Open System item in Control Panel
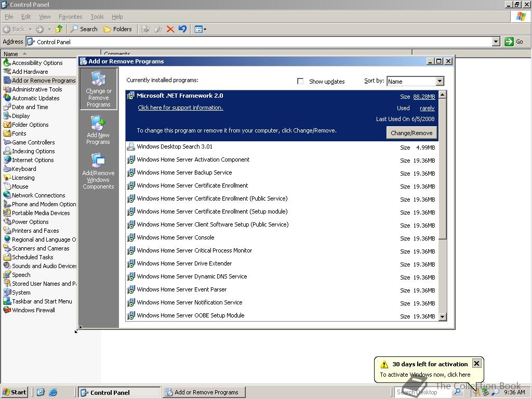The image size is (532, 399). [x=17, y=292]
